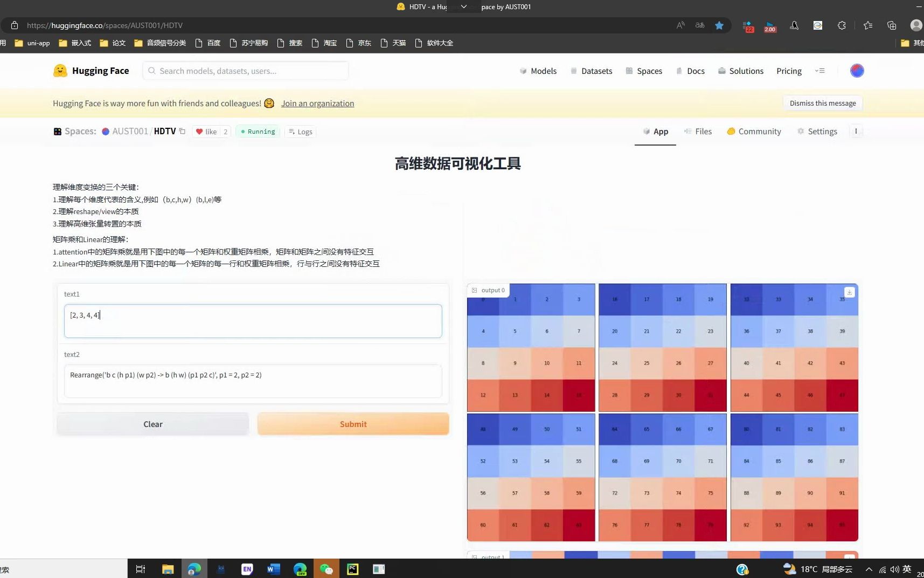Expand the overflow menu next to Settings
The image size is (924, 578).
856,131
